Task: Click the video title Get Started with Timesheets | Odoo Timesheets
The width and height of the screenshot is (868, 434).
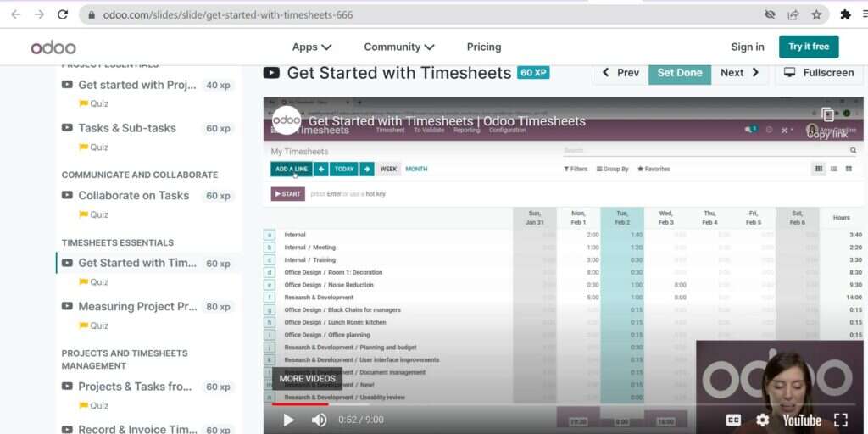Action: tap(447, 121)
